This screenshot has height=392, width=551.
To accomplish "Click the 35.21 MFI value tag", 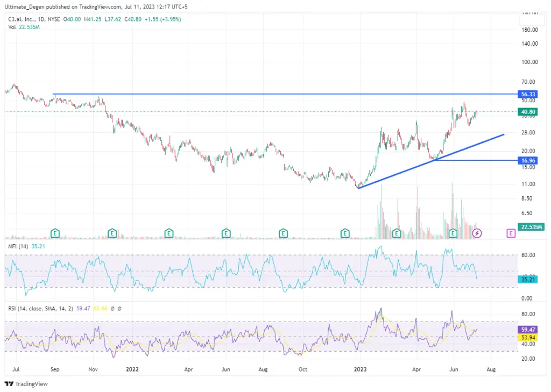I will click(527, 279).
